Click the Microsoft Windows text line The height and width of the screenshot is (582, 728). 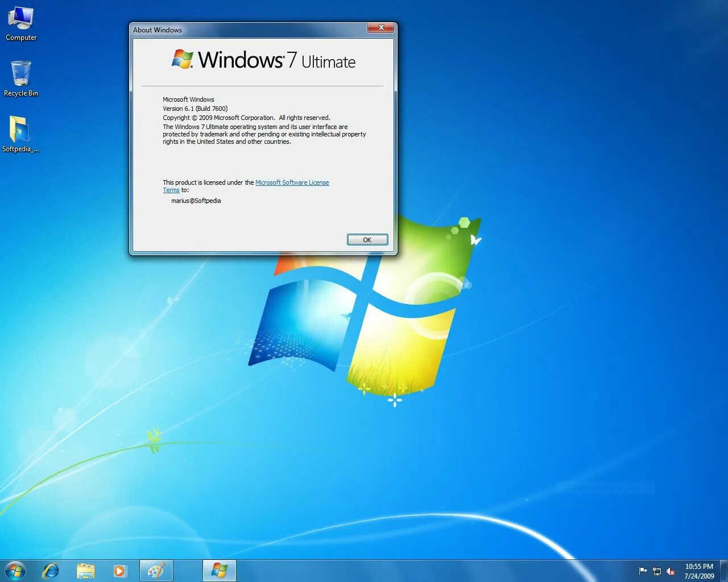188,99
